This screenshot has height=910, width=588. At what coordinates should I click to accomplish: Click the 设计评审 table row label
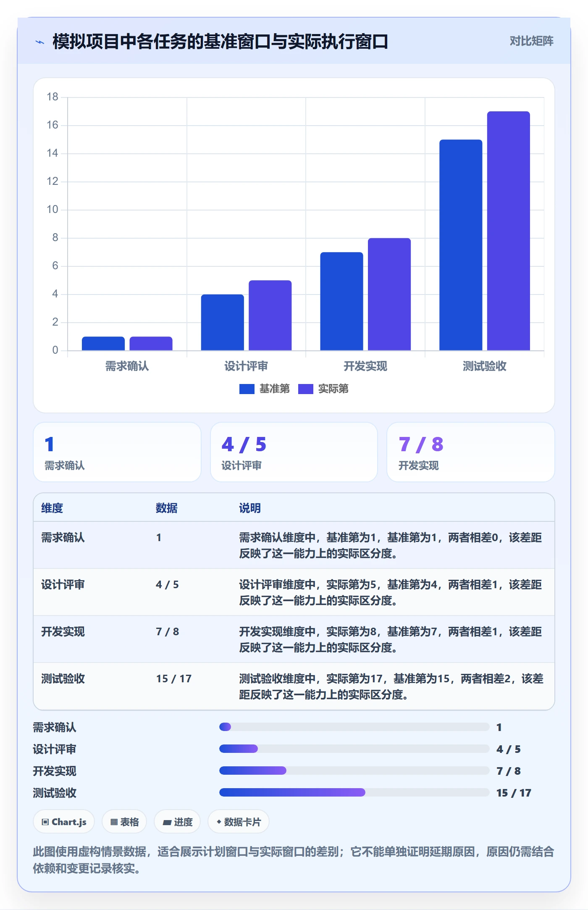[63, 584]
